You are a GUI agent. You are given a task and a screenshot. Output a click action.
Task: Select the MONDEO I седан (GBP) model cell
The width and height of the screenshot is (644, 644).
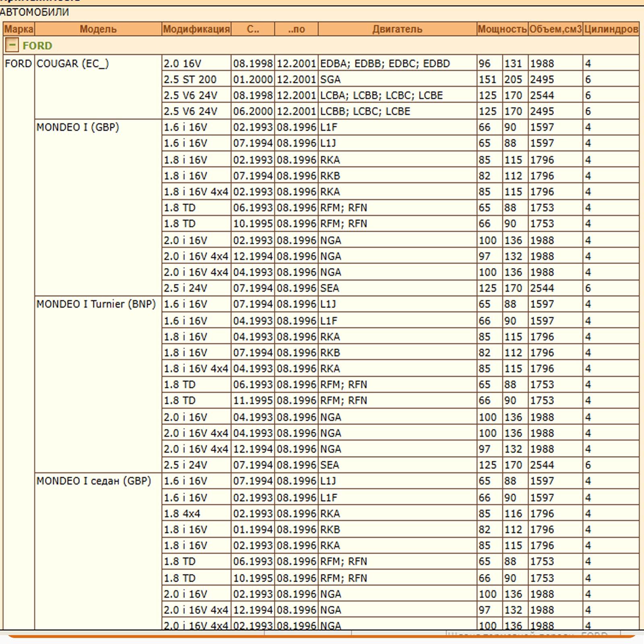[98, 551]
